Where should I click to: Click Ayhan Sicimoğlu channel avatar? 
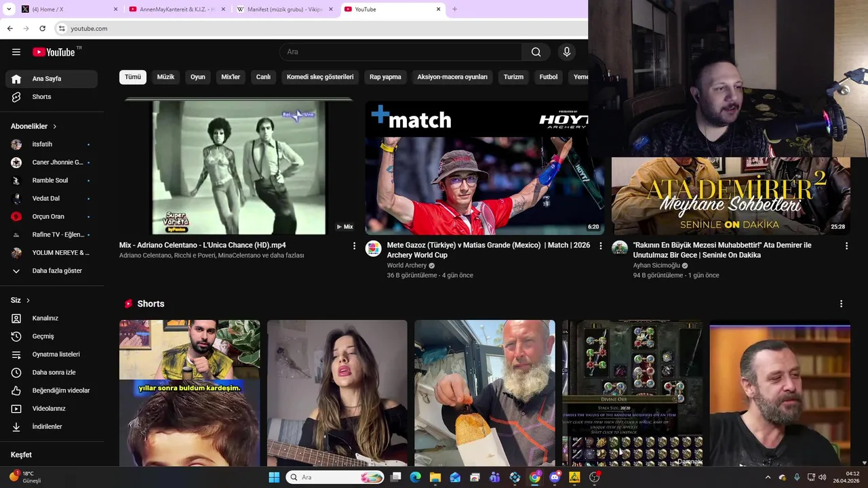click(x=620, y=248)
